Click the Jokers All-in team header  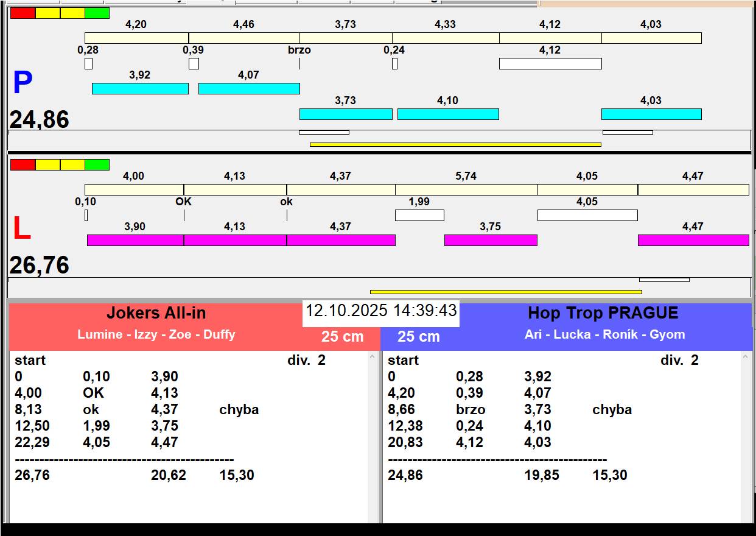[x=156, y=313]
